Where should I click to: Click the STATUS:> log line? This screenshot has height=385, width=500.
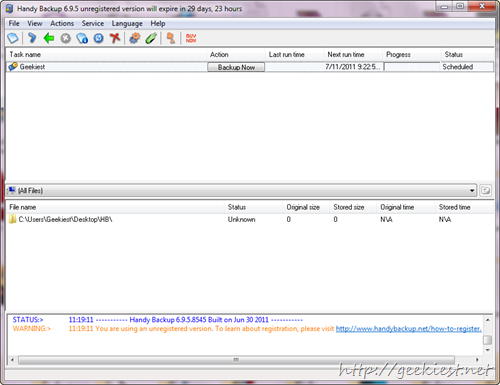click(x=158, y=320)
